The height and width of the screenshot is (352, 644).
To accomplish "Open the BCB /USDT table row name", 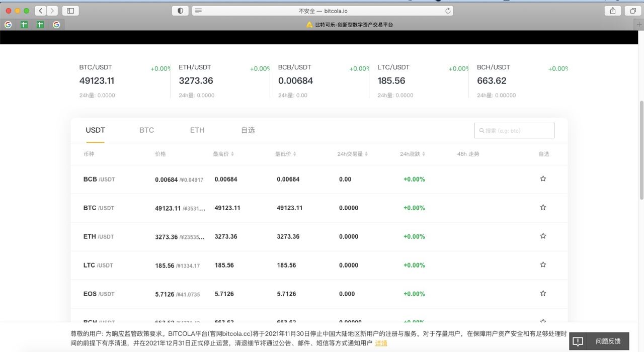I will click(x=99, y=179).
